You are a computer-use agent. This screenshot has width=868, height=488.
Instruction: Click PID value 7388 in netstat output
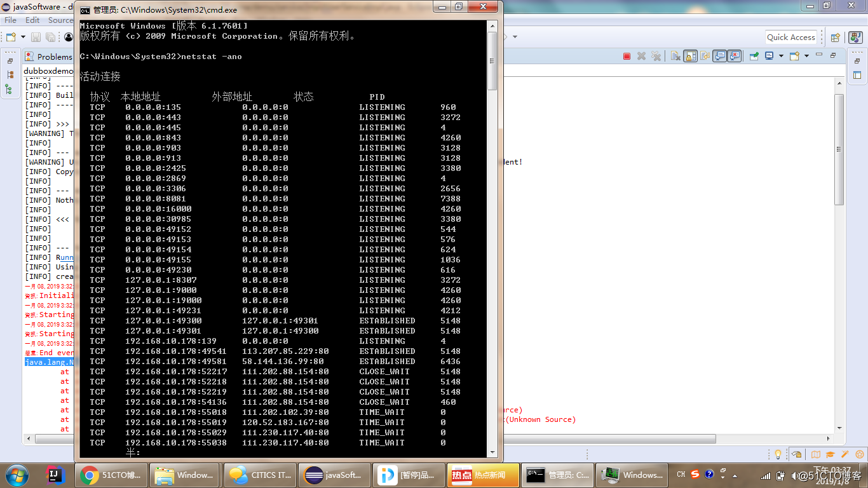[451, 199]
